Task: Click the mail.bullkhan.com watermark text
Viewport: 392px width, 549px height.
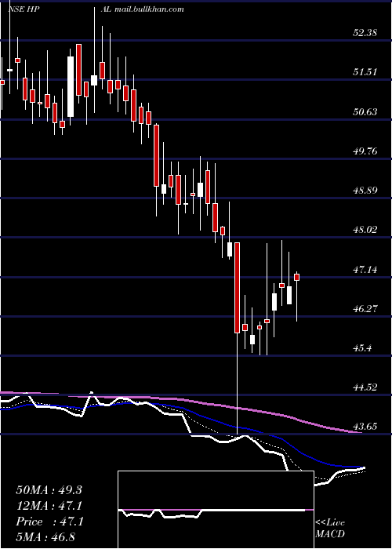Action: [x=150, y=9]
